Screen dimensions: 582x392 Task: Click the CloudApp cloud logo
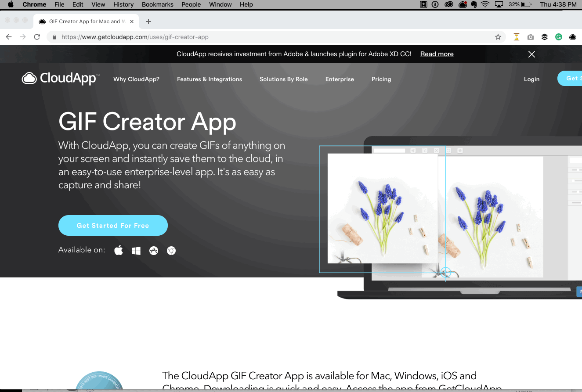tap(29, 78)
